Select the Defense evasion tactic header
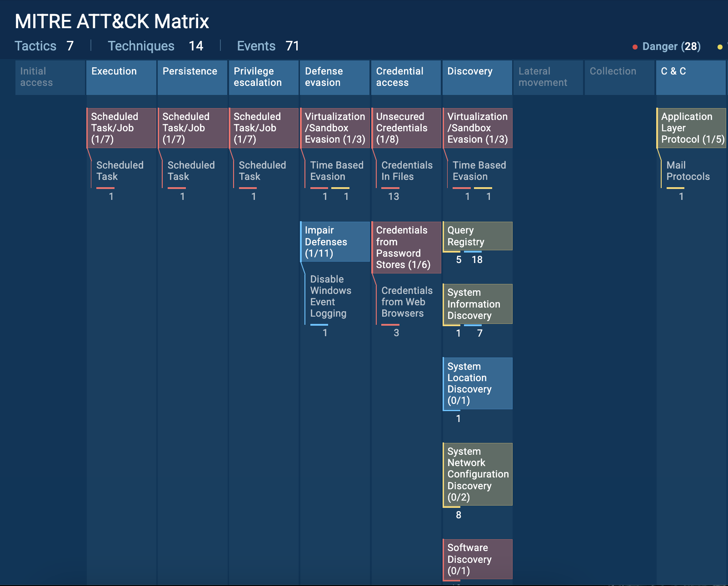This screenshot has height=586, width=728. tap(335, 77)
